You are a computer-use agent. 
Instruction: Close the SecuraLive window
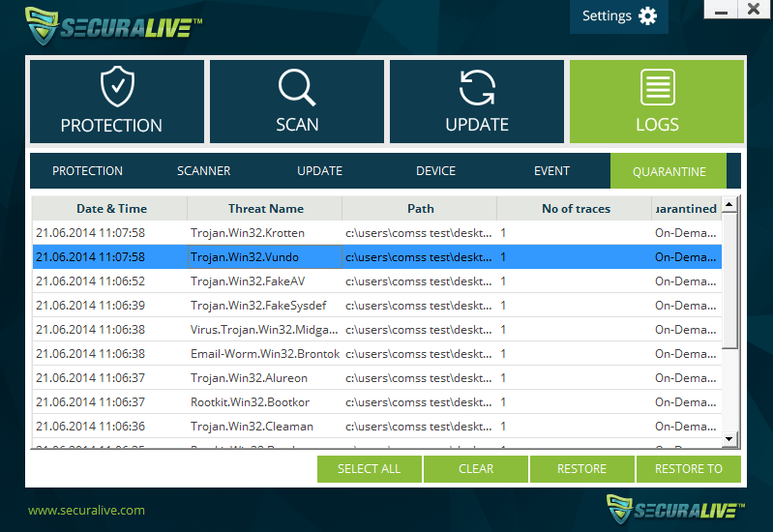pyautogui.click(x=754, y=9)
